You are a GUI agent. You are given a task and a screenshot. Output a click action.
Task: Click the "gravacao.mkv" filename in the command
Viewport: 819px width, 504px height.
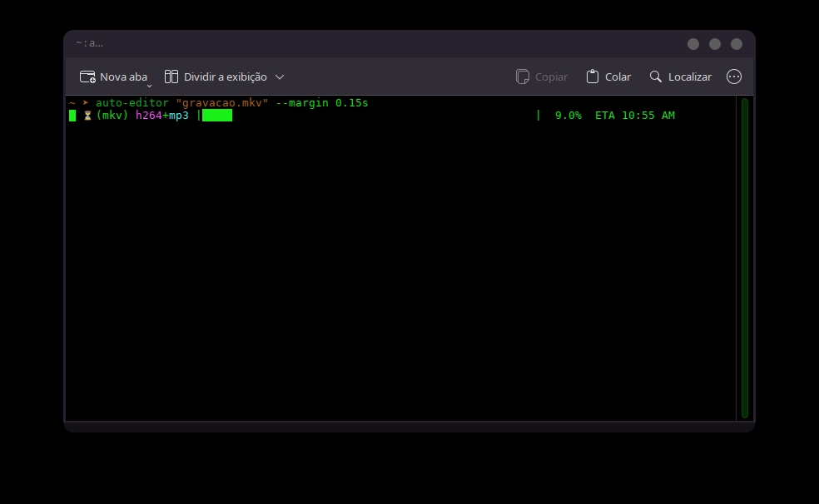pyautogui.click(x=221, y=103)
